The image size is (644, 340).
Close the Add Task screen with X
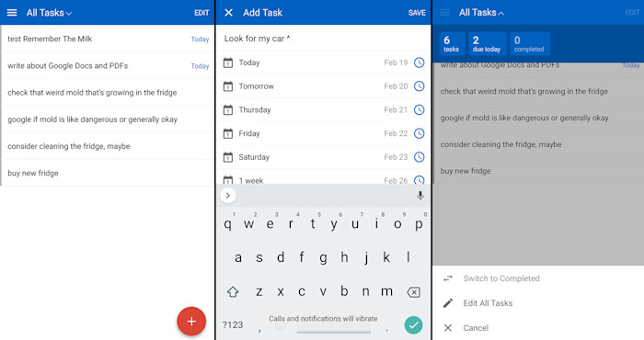[228, 13]
